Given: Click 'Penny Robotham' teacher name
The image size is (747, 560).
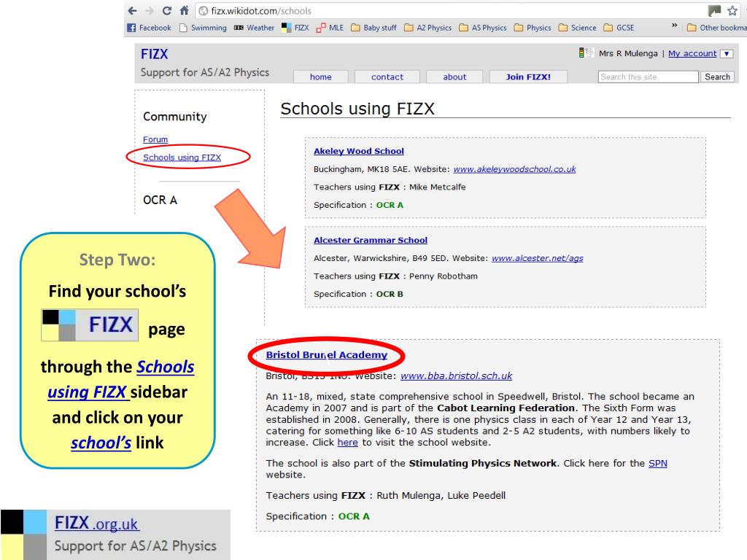Looking at the screenshot, I should [x=443, y=276].
